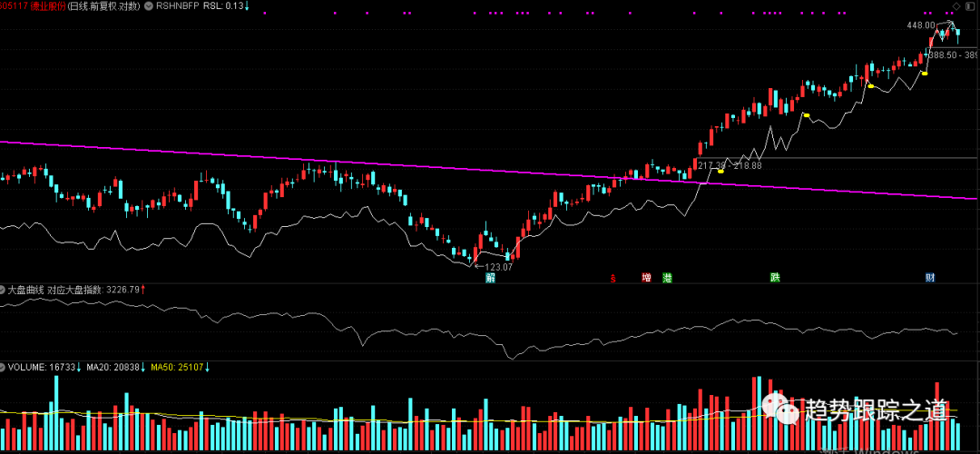Click the 增 event marker icon

(646, 278)
